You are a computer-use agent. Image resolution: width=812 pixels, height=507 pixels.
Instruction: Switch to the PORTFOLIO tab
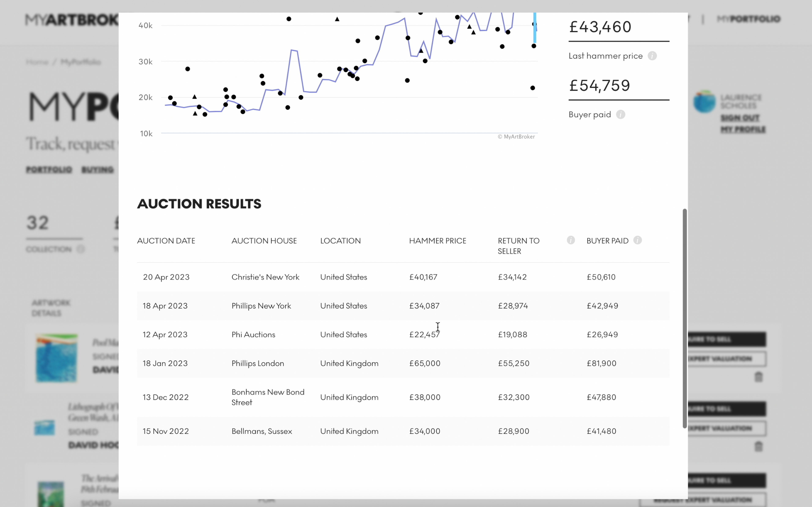click(49, 170)
